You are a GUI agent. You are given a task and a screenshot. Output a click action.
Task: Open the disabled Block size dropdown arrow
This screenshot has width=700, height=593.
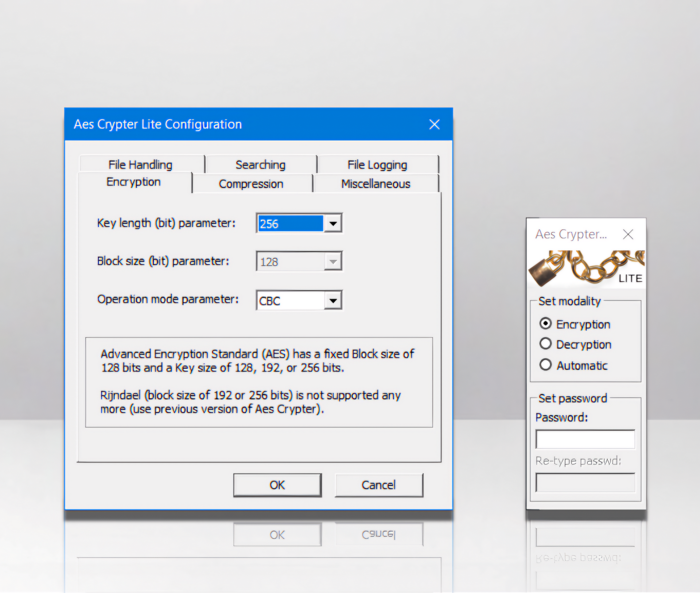pyautogui.click(x=333, y=261)
